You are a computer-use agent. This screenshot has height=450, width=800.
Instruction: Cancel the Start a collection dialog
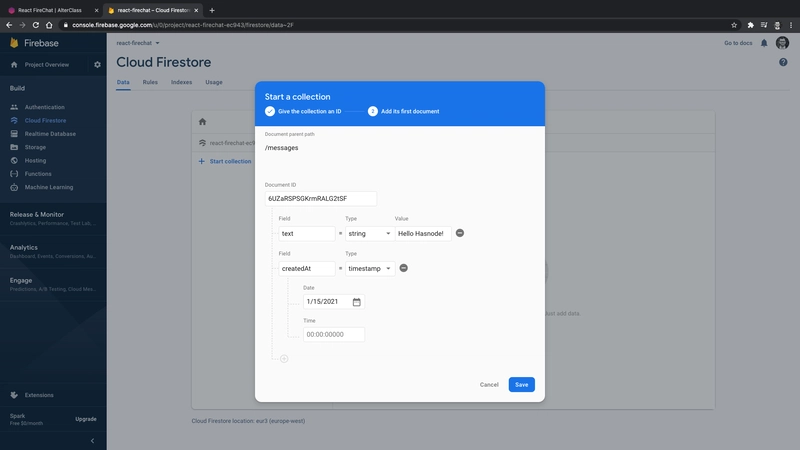click(489, 385)
